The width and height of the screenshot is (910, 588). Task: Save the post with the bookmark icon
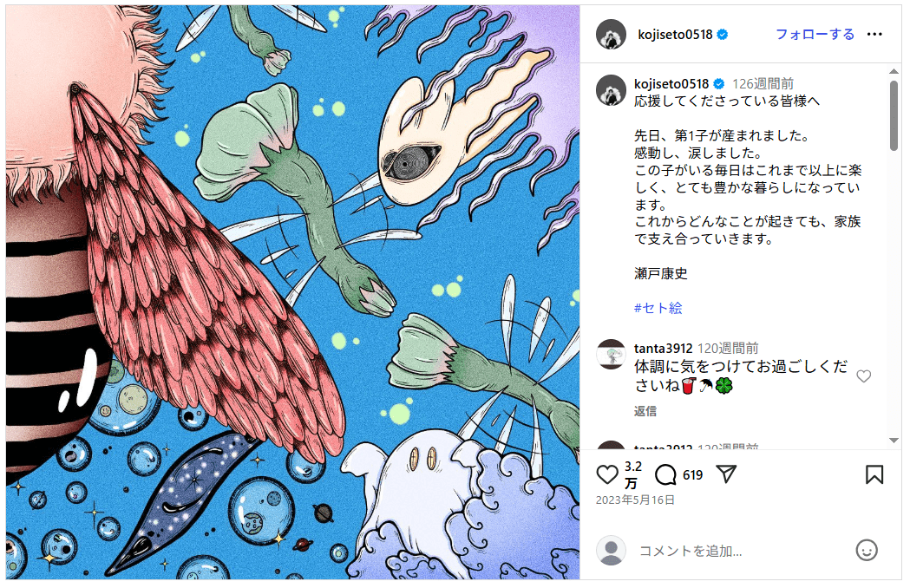point(874,474)
